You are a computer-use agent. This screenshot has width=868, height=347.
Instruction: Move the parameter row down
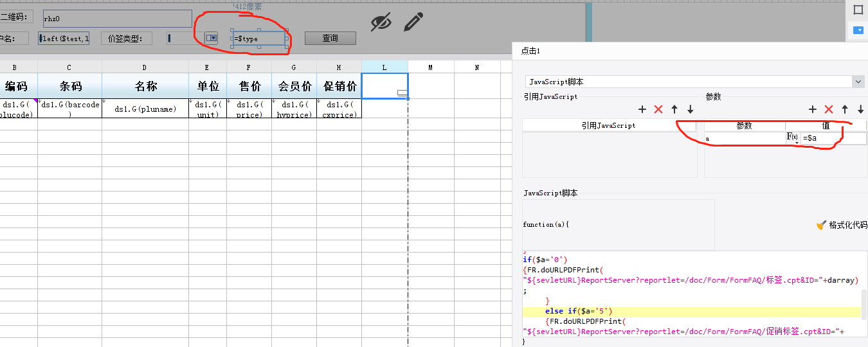[x=861, y=109]
